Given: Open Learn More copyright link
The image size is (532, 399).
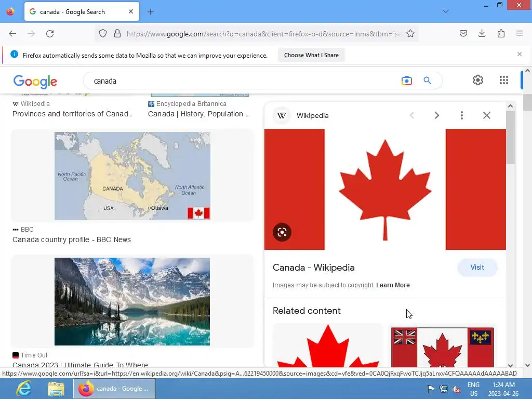Looking at the screenshot, I should tap(393, 285).
